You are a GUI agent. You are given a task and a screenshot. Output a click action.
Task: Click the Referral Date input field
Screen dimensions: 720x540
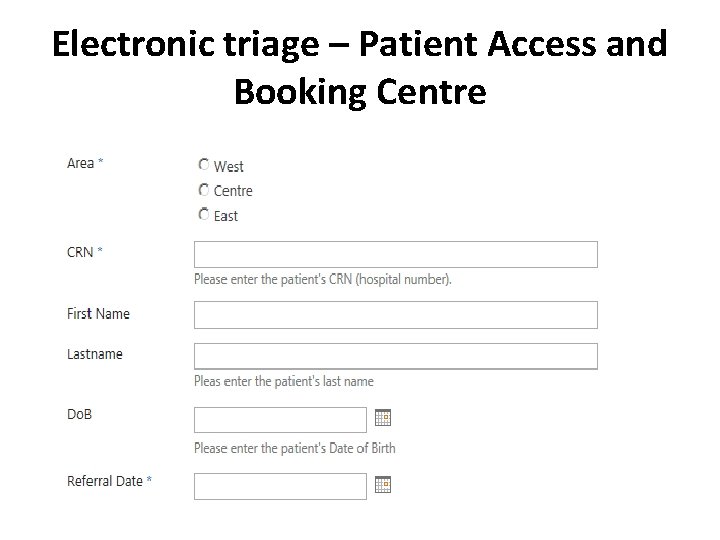point(280,486)
